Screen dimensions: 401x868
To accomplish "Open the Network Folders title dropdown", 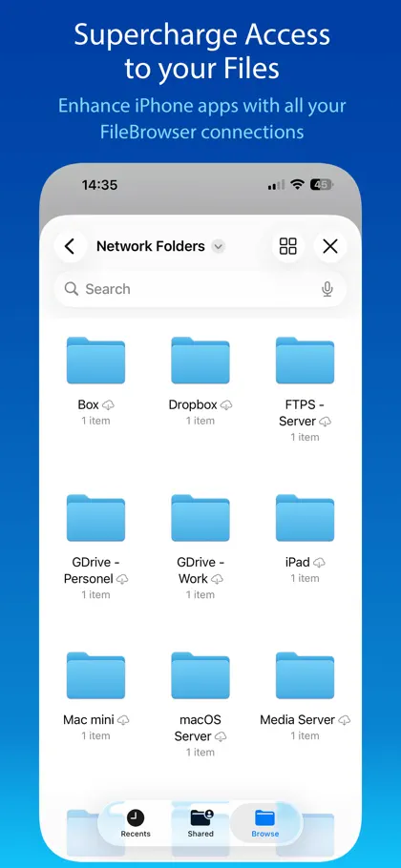I will (219, 246).
